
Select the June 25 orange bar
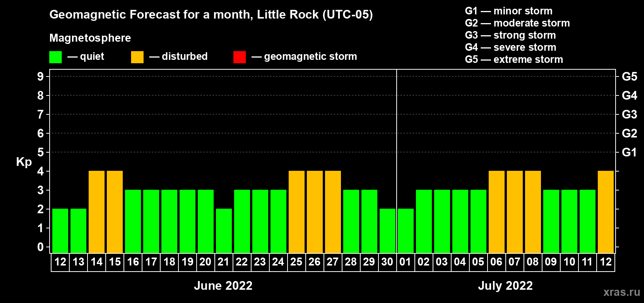click(x=297, y=212)
